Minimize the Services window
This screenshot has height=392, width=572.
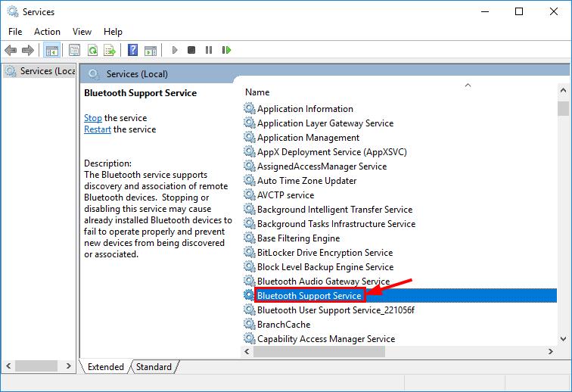(x=485, y=11)
